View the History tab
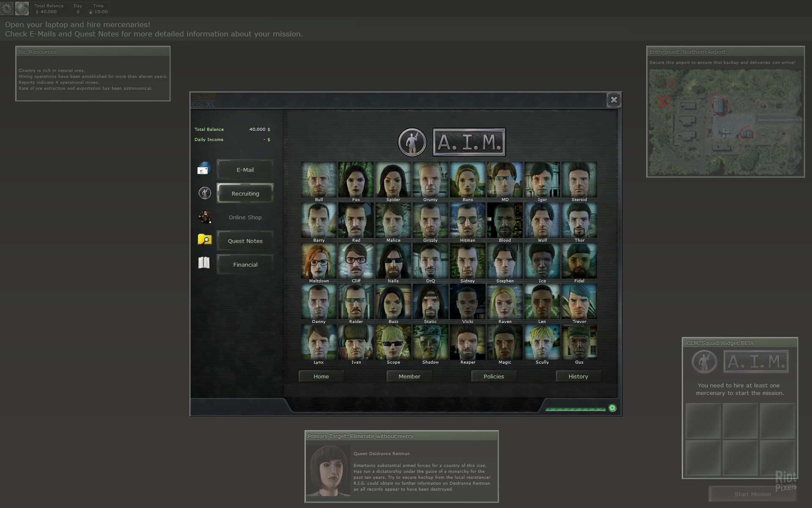 [x=578, y=376]
